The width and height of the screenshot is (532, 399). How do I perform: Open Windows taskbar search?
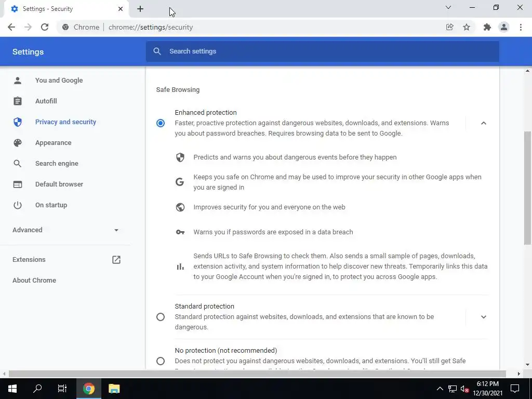click(37, 389)
